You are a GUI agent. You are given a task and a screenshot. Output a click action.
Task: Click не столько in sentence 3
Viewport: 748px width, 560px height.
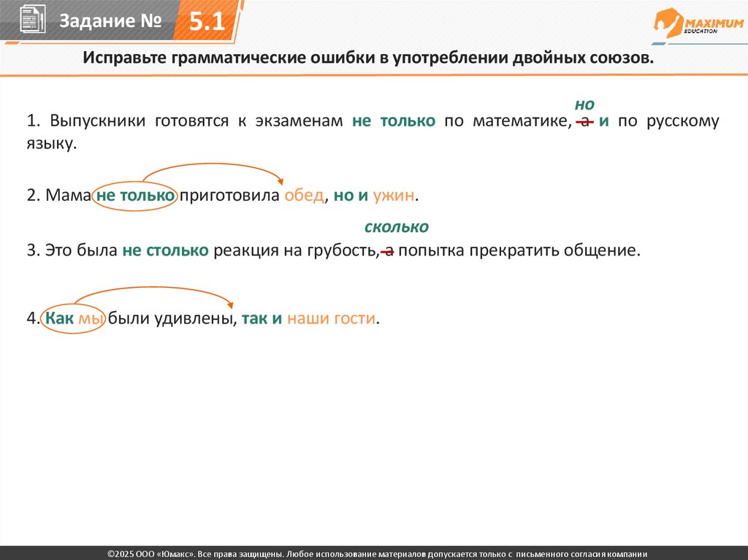165,250
